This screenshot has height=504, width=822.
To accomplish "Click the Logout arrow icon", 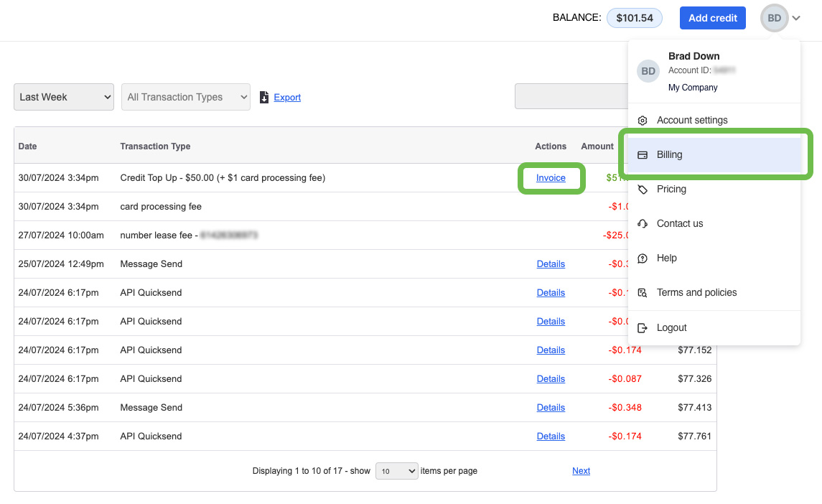I will [643, 328].
